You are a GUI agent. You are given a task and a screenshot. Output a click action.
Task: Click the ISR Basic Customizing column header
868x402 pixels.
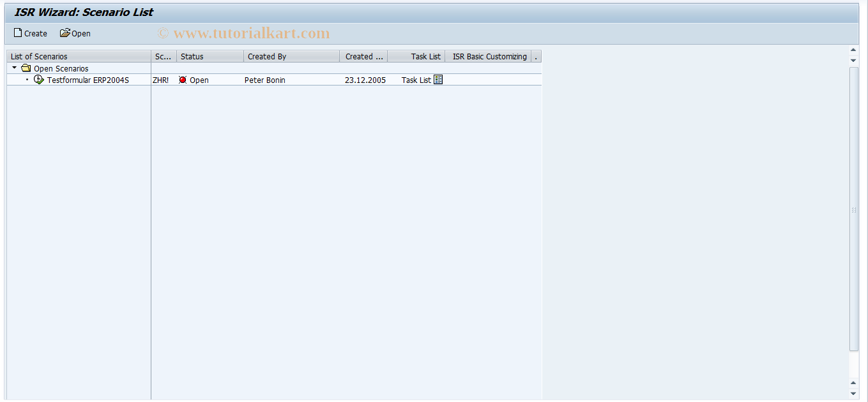point(489,56)
